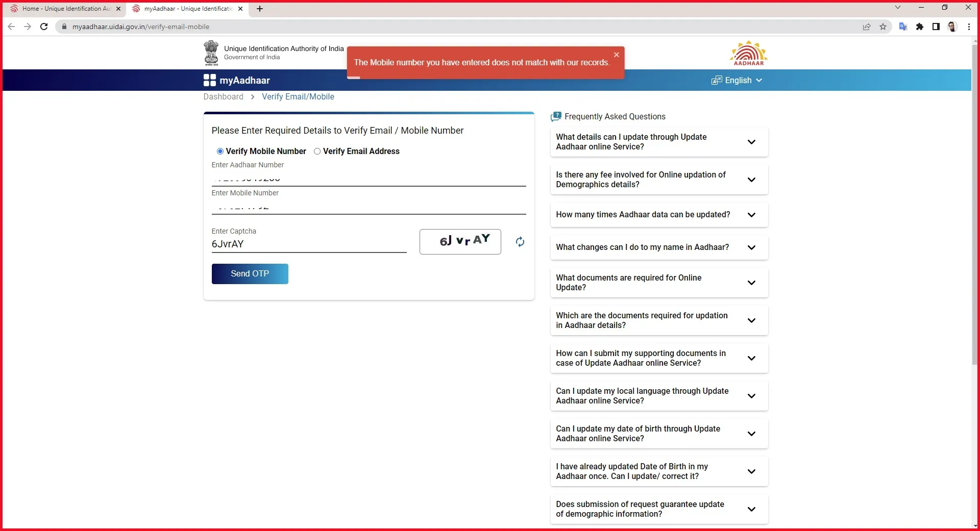Image resolution: width=980 pixels, height=531 pixels.
Task: Expand FAQ Can I update my date of birth
Action: click(x=659, y=434)
